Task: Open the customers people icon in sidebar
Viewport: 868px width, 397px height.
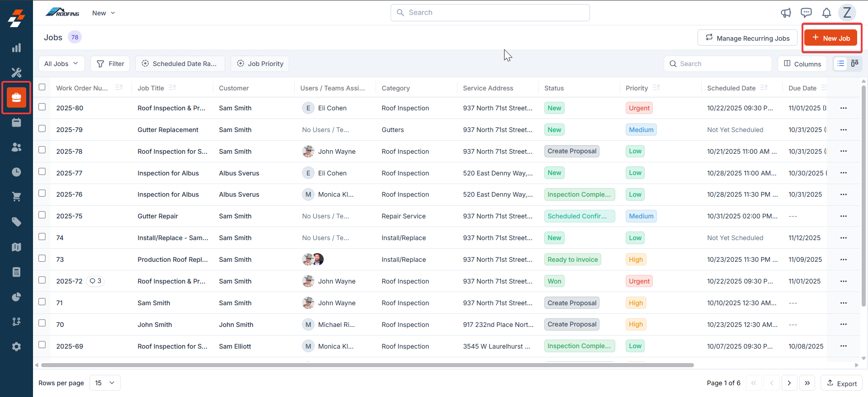Action: pos(16,147)
